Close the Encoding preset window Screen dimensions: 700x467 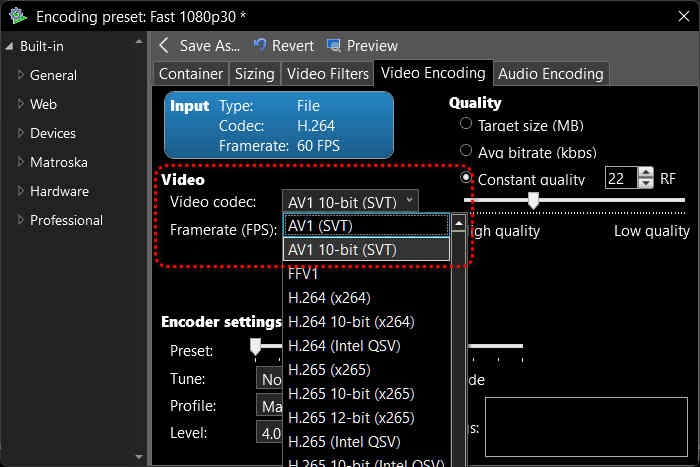click(683, 17)
